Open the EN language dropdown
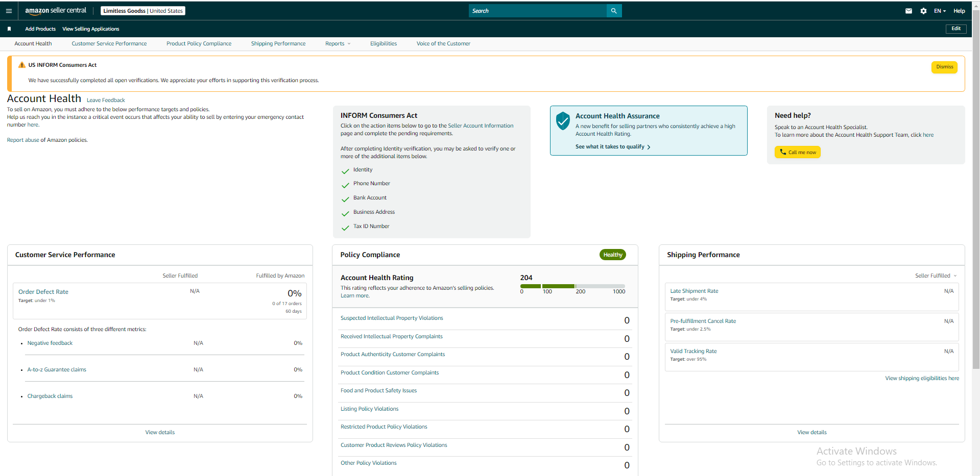Viewport: 980px width, 476px height. [x=940, y=11]
